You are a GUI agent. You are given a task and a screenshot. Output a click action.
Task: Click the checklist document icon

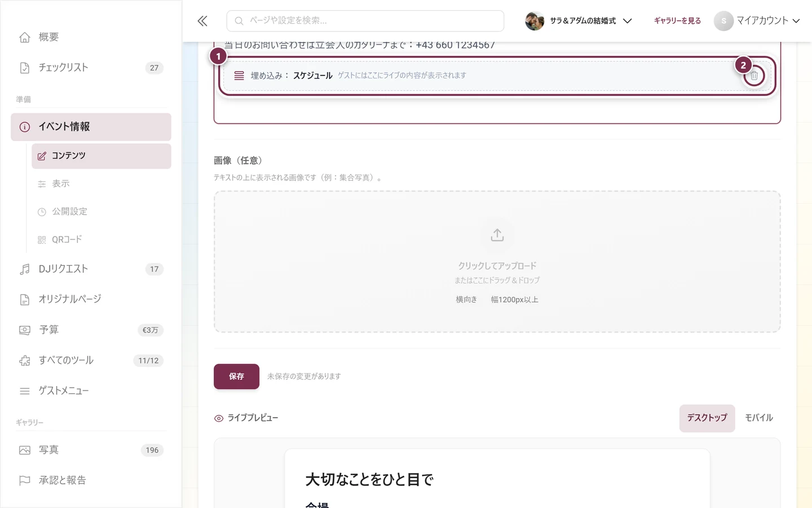pyautogui.click(x=25, y=68)
